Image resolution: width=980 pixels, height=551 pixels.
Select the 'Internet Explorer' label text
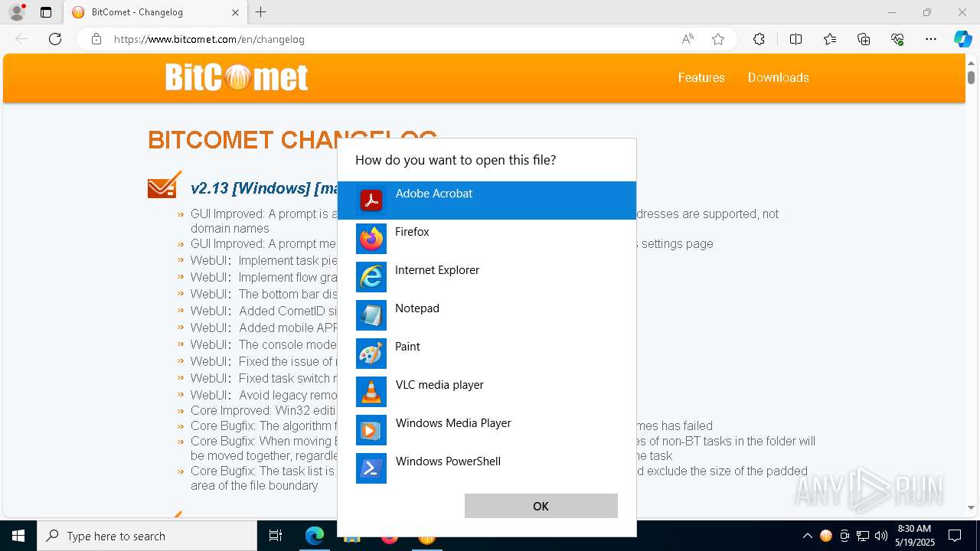pyautogui.click(x=437, y=270)
